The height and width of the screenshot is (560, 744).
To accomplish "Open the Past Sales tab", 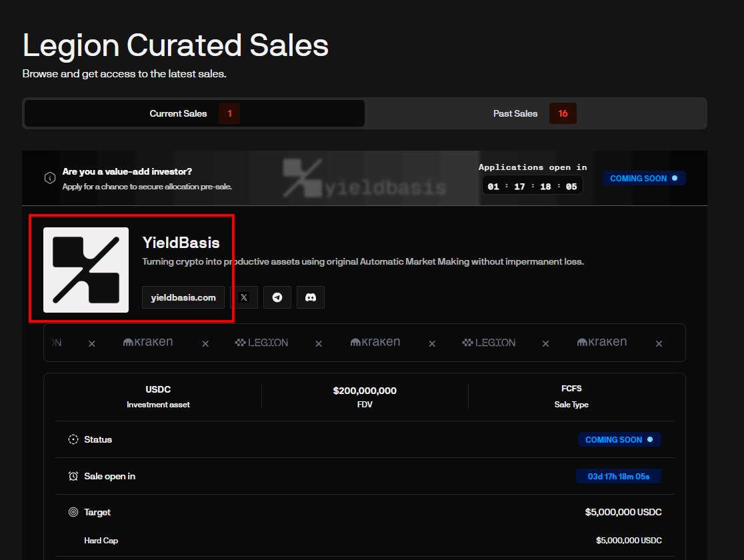I will (535, 113).
